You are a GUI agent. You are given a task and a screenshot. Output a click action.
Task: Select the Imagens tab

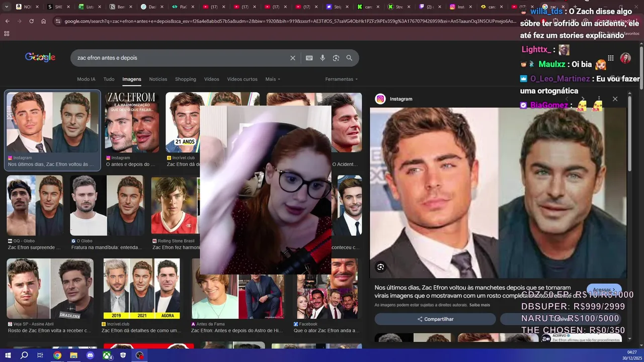click(x=132, y=79)
